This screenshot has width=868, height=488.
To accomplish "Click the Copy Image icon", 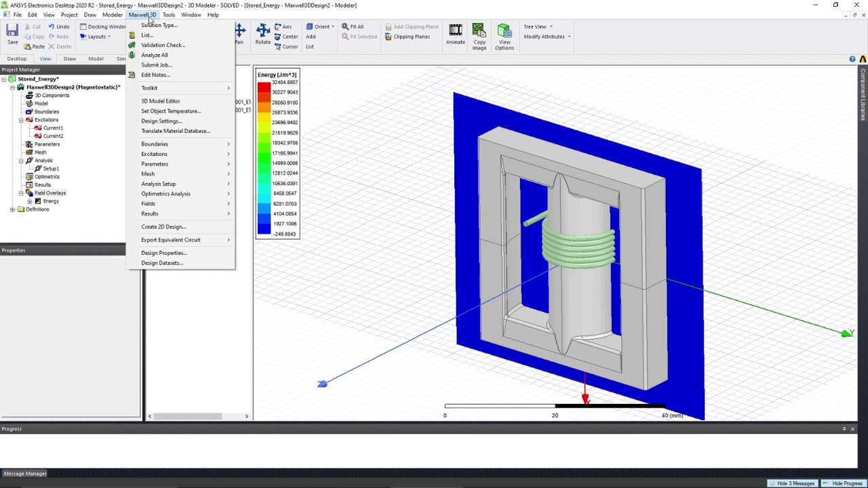I will point(479,30).
